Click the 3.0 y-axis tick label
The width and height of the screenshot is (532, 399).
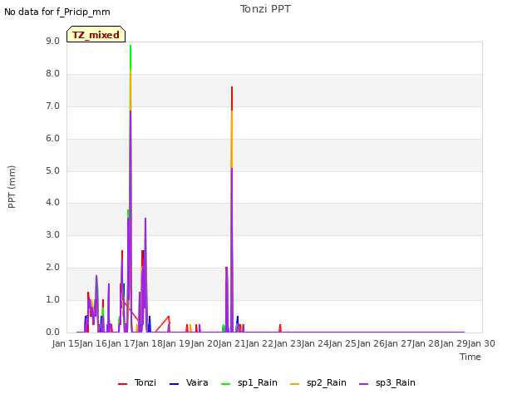[x=52, y=234]
